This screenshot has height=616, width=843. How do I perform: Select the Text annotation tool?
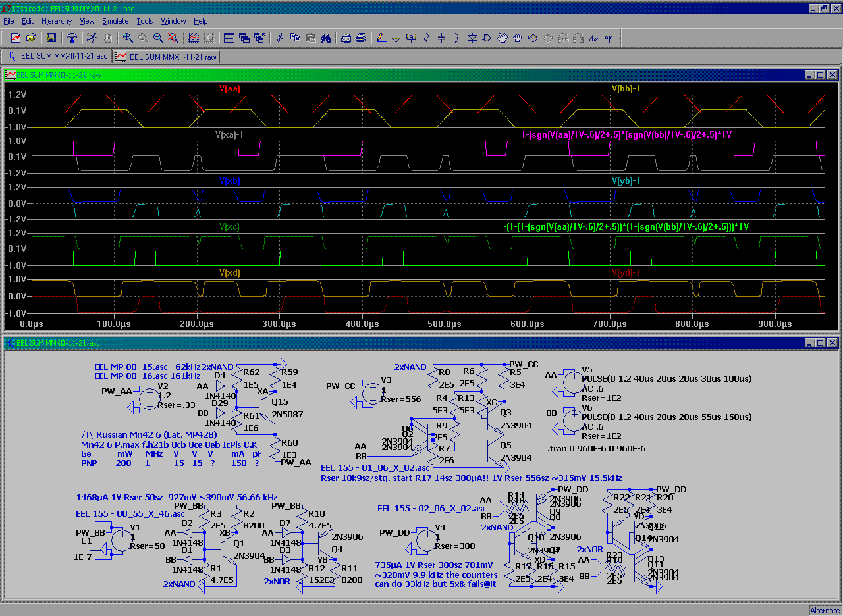click(593, 38)
